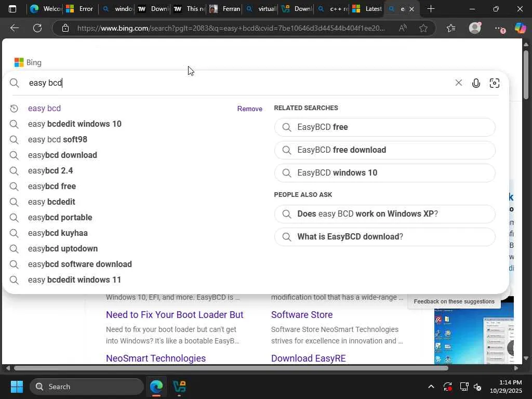Clear the search box with X icon
This screenshot has width=532, height=399.
click(458, 83)
